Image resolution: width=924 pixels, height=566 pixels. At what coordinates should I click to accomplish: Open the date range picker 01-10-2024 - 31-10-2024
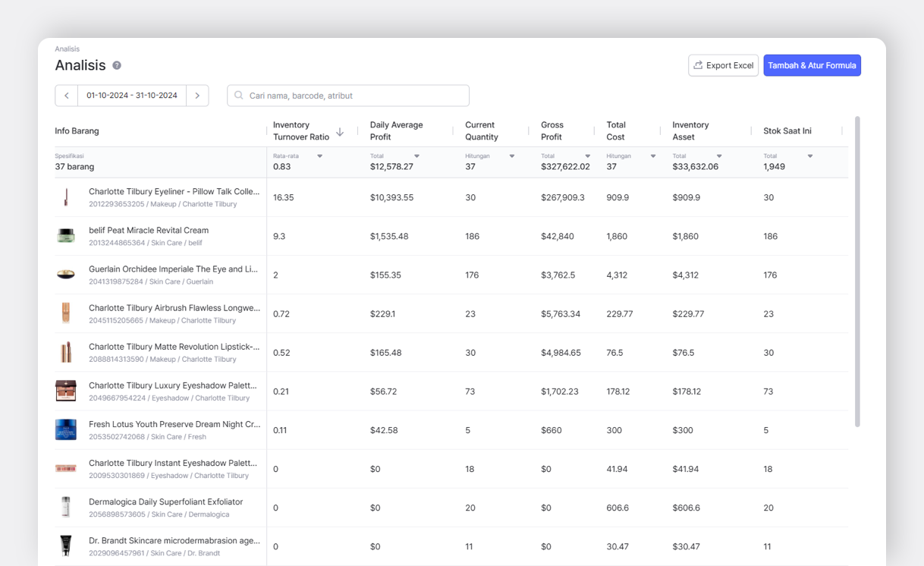tap(132, 96)
